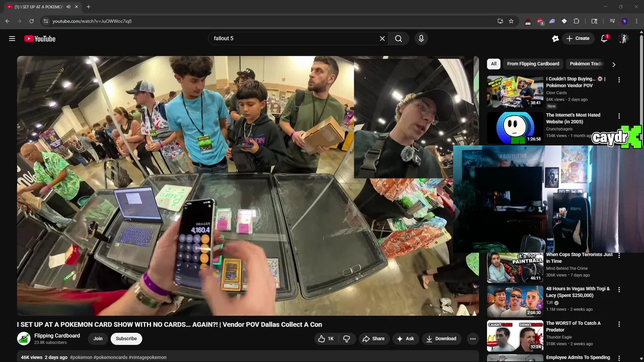Open the tab search side panel icon
The height and width of the screenshot is (362, 644).
coord(594,21)
